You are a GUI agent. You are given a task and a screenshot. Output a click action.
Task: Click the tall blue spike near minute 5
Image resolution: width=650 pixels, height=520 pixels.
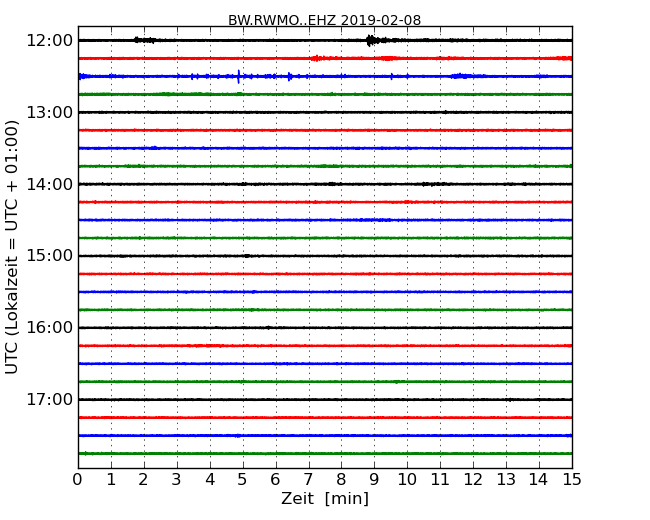click(x=238, y=76)
